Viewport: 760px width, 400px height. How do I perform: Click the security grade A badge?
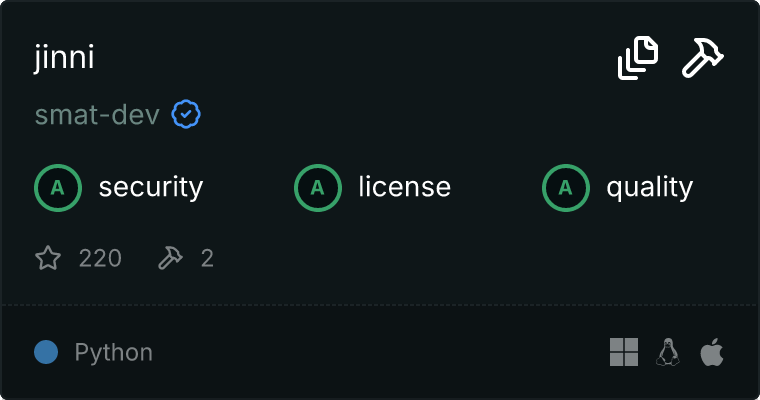point(58,187)
